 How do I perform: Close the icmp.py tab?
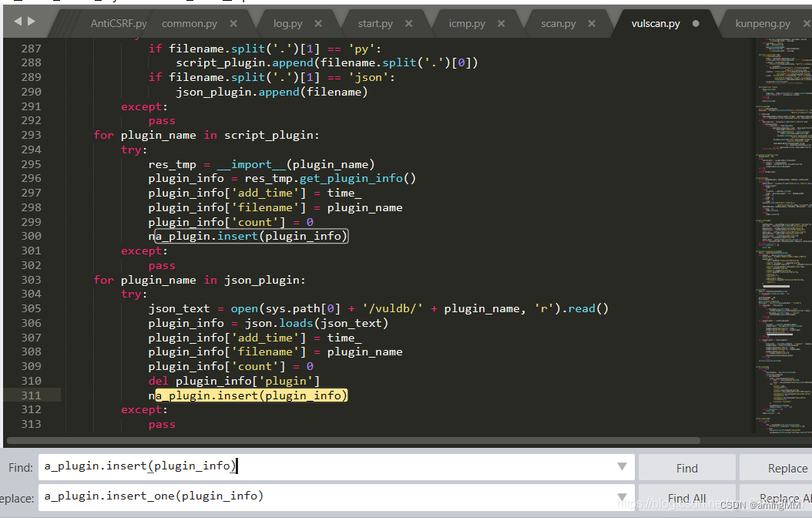[501, 24]
